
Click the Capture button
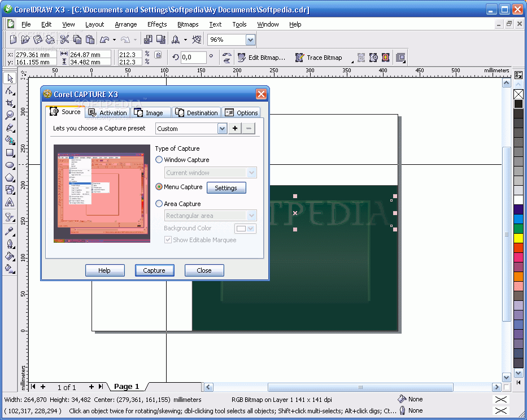[154, 270]
